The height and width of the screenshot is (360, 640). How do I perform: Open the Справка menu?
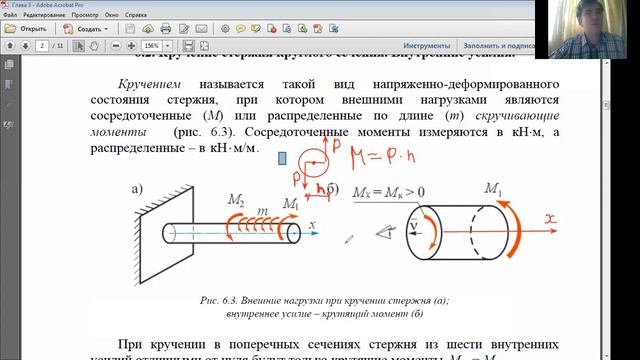pyautogui.click(x=136, y=15)
